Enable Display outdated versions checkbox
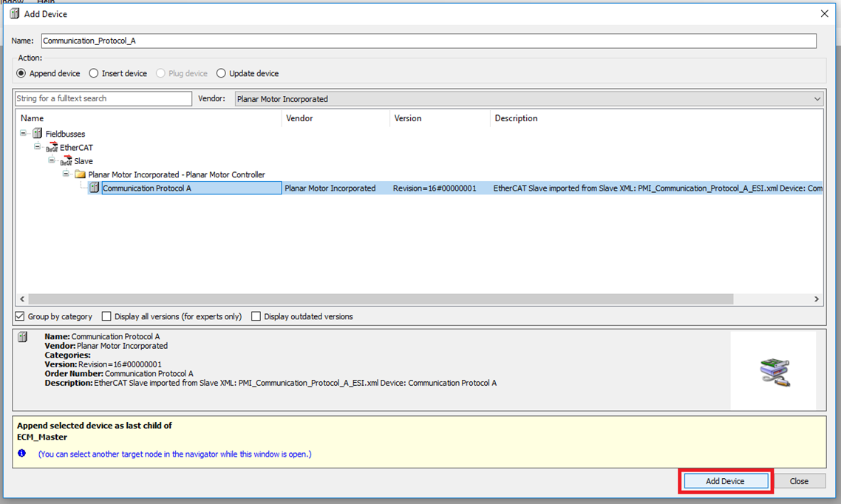The image size is (841, 504). pyautogui.click(x=256, y=316)
